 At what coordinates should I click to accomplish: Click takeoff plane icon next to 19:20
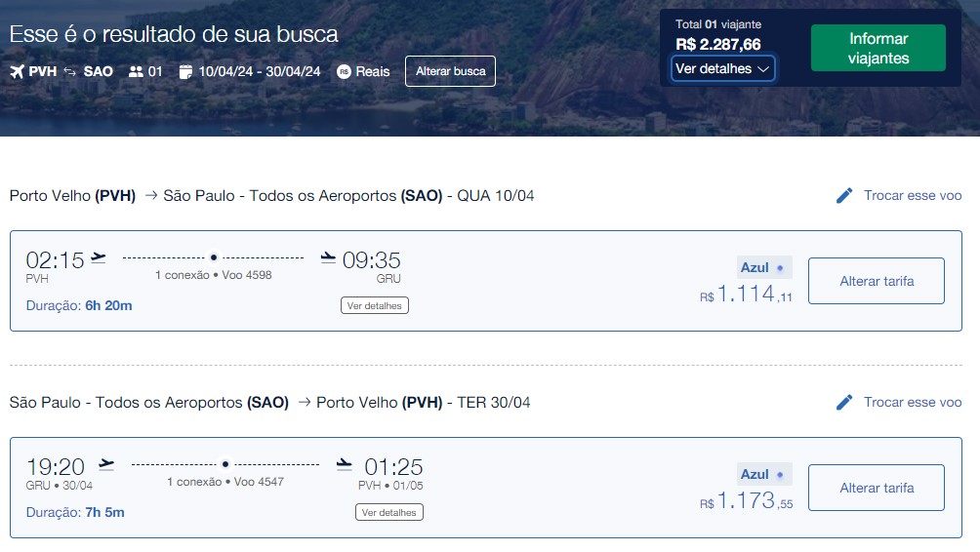coord(106,465)
